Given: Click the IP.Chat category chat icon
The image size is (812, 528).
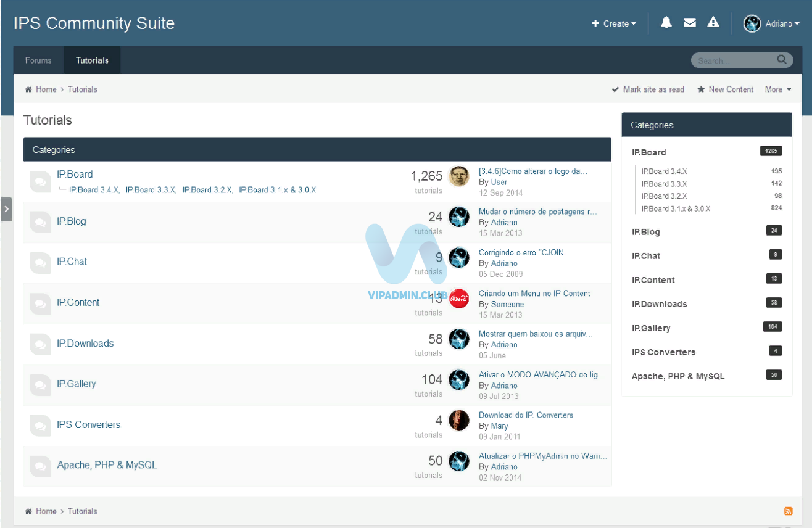Looking at the screenshot, I should (x=40, y=263).
